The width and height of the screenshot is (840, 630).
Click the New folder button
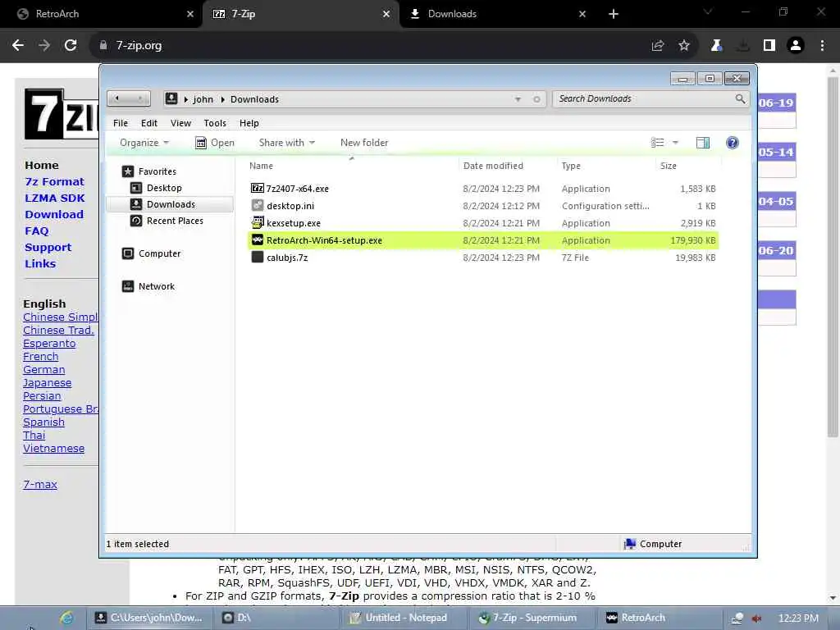click(x=363, y=143)
